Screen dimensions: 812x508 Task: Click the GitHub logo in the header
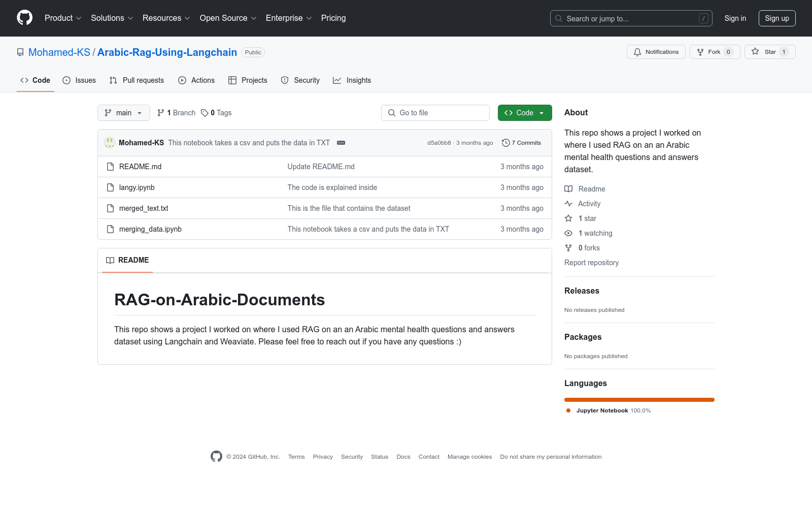tap(24, 18)
